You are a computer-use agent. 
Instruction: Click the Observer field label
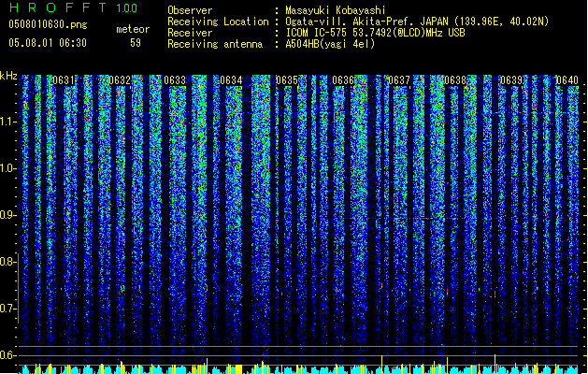tap(190, 10)
